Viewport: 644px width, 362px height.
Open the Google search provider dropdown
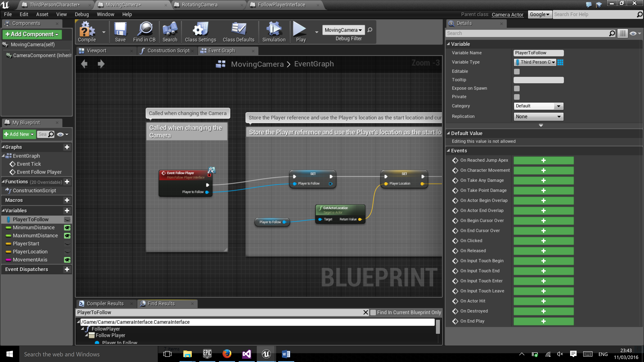540,14
